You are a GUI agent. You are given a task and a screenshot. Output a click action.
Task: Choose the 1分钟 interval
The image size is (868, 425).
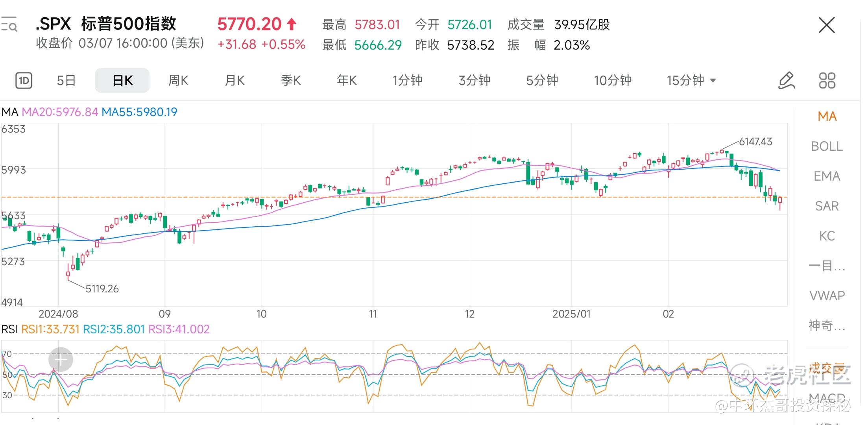point(407,81)
